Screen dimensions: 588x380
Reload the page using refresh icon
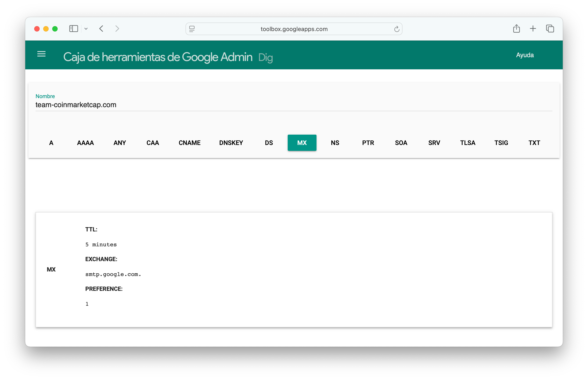coord(396,29)
